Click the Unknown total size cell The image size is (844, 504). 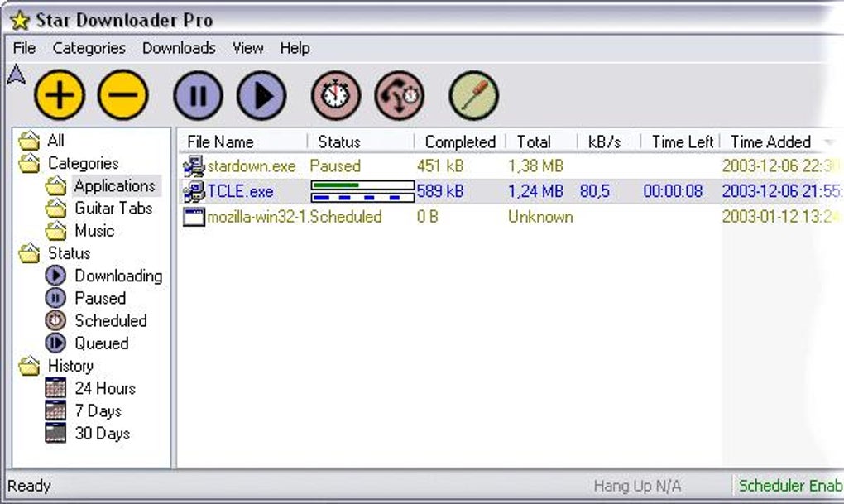540,217
